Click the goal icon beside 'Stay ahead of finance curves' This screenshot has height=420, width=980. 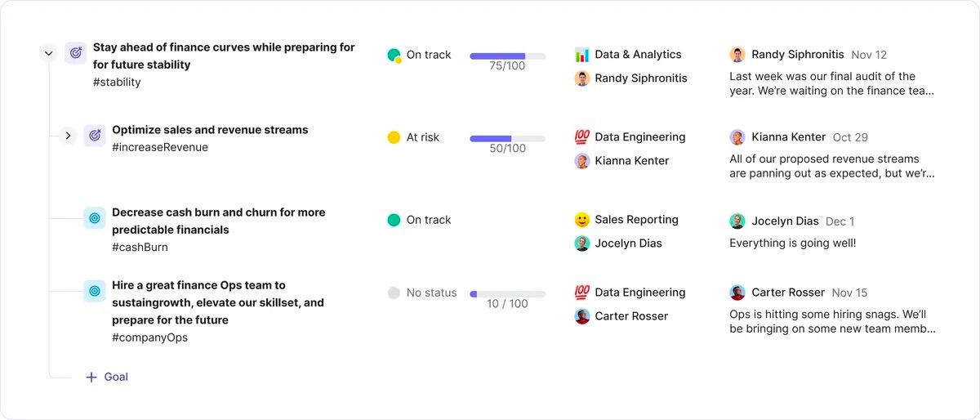click(x=76, y=53)
